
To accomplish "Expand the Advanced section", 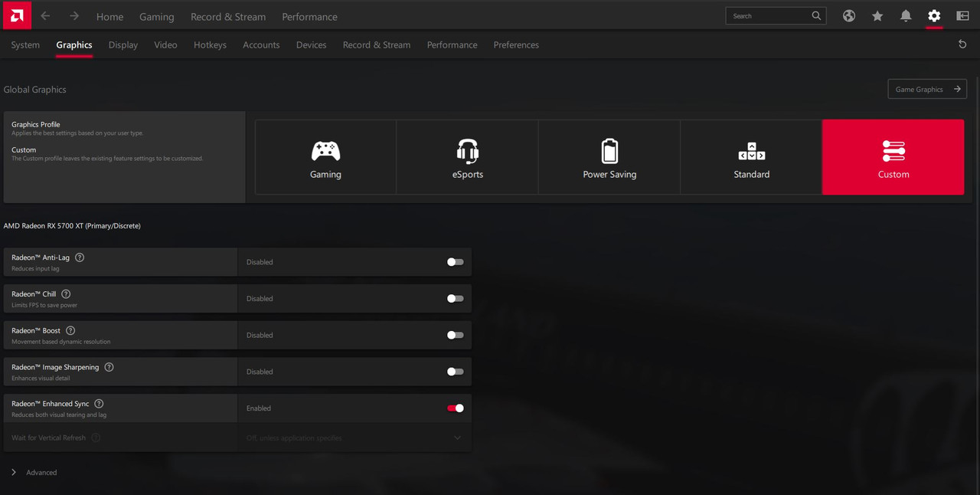I will pos(34,473).
